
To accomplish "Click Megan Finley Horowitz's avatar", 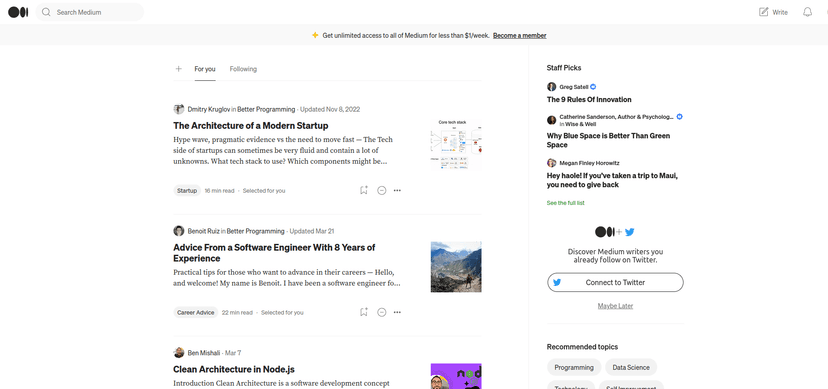I will click(551, 163).
